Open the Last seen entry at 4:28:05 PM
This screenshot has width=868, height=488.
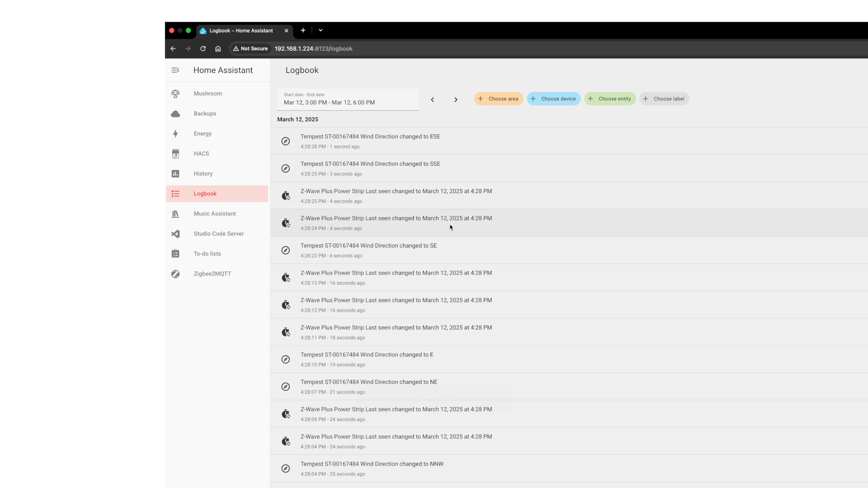point(569,414)
